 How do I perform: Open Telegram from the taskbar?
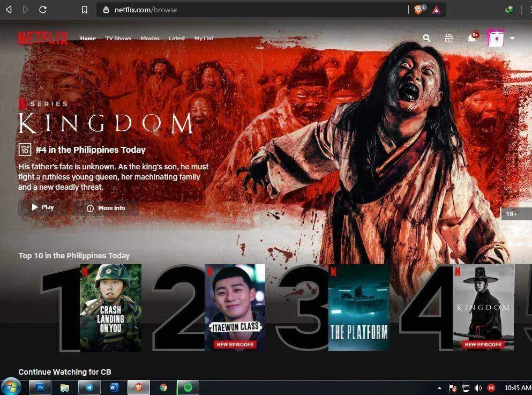(89, 387)
